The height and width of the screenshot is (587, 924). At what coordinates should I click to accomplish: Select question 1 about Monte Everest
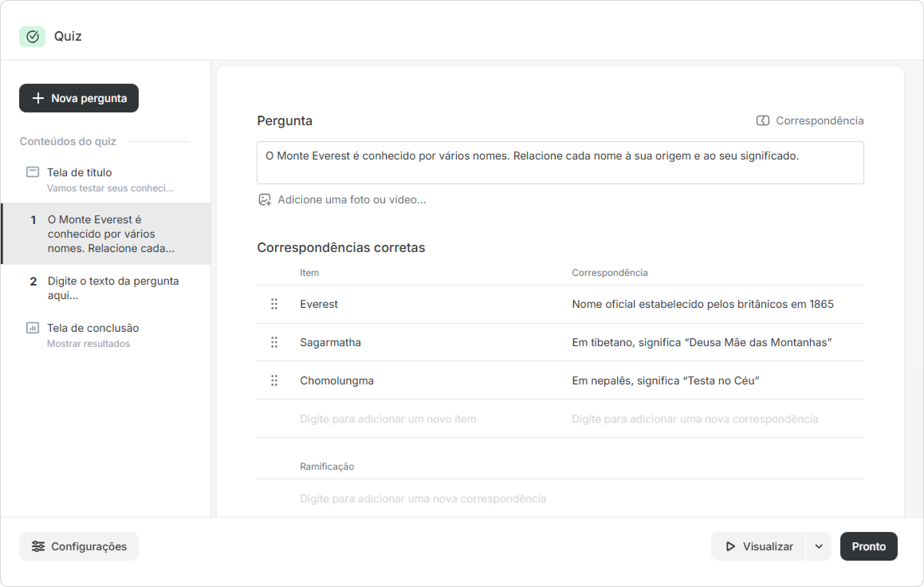click(x=106, y=234)
